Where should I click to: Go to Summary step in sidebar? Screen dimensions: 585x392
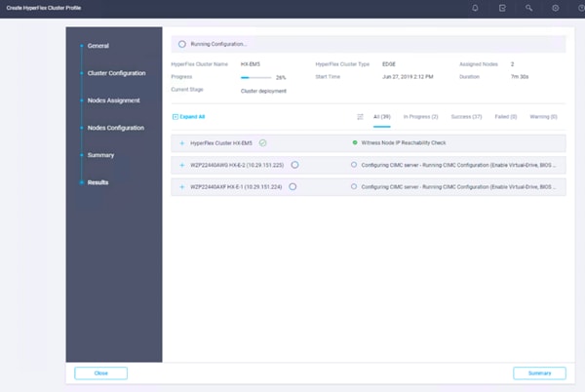pos(100,155)
